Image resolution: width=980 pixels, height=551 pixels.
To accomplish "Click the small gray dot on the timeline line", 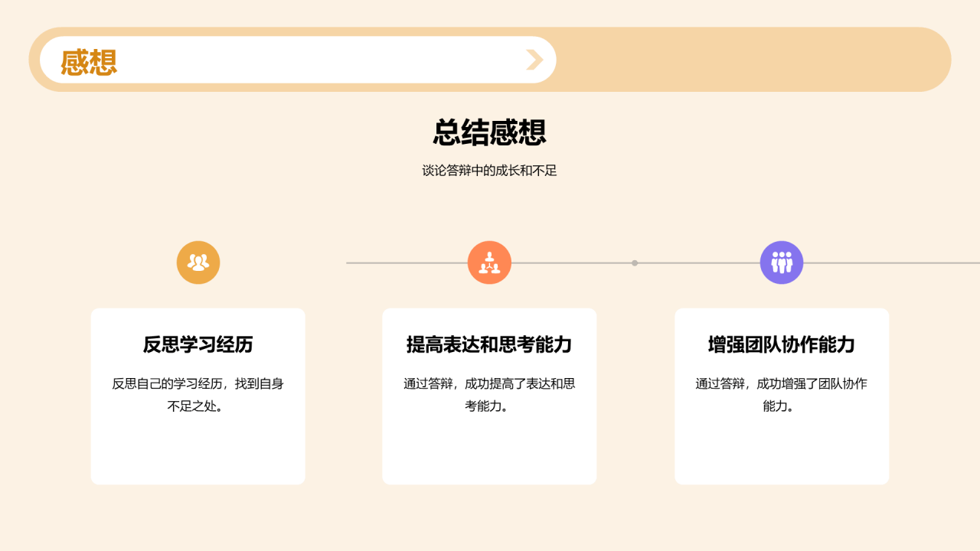I will coord(635,262).
